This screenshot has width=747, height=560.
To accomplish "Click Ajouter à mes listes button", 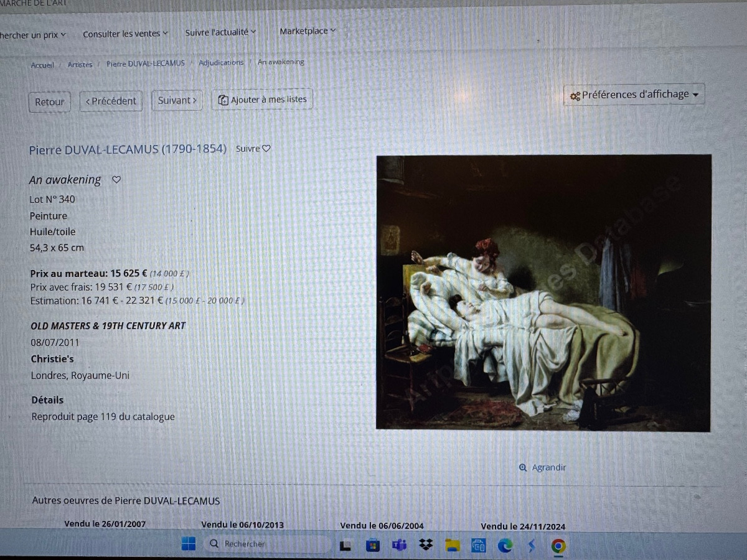I will 262,100.
